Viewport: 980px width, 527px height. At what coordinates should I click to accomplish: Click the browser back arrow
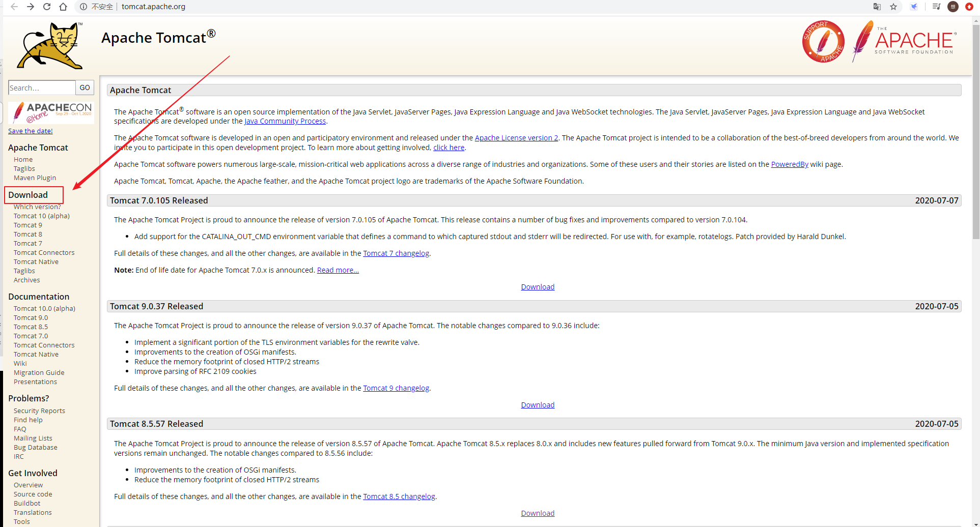pos(14,7)
